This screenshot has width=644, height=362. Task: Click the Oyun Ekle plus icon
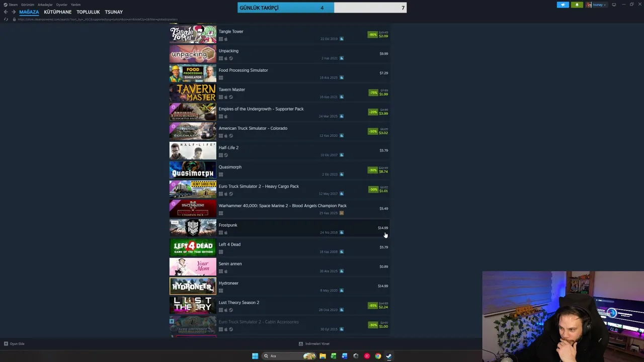pyautogui.click(x=6, y=344)
